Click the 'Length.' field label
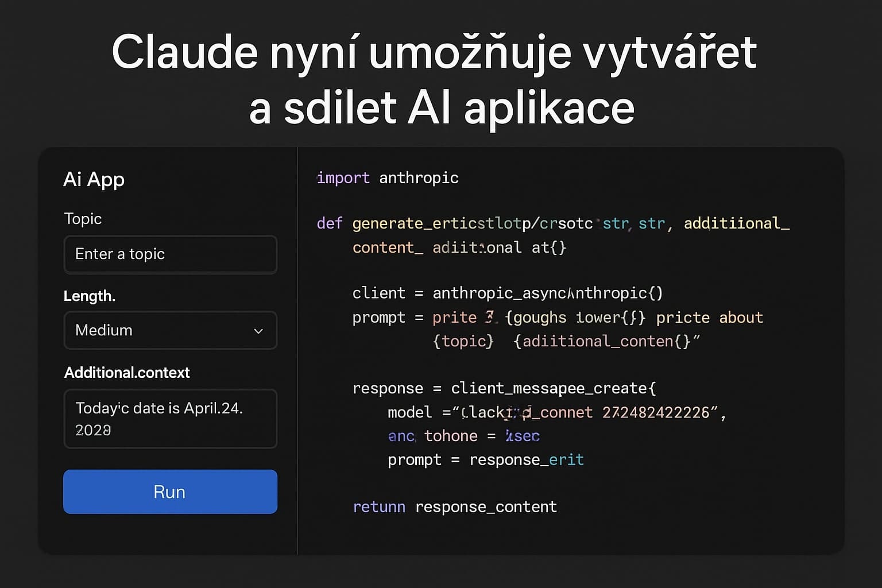Viewport: 882px width, 588px height. [89, 296]
